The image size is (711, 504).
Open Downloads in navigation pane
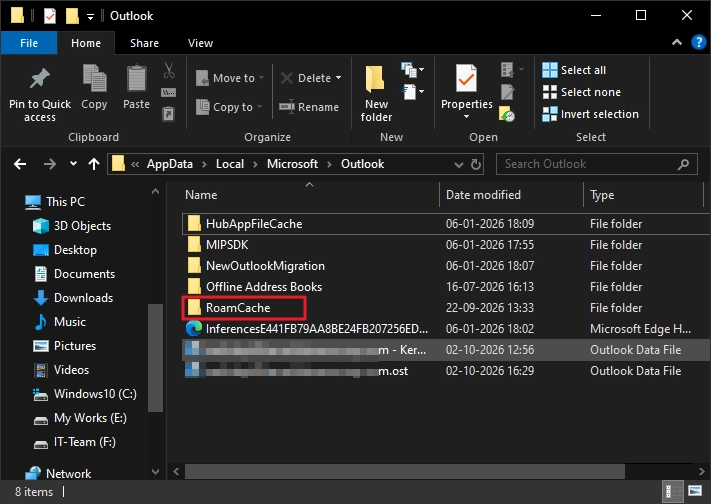(x=73, y=298)
